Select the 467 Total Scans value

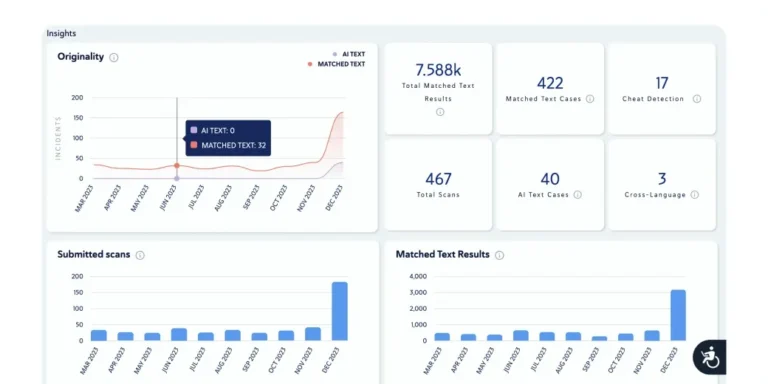pos(438,179)
